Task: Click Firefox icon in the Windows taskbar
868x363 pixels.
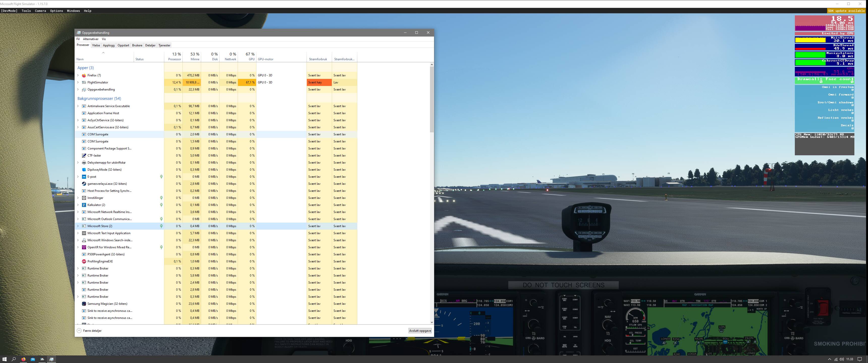Action: tap(23, 359)
